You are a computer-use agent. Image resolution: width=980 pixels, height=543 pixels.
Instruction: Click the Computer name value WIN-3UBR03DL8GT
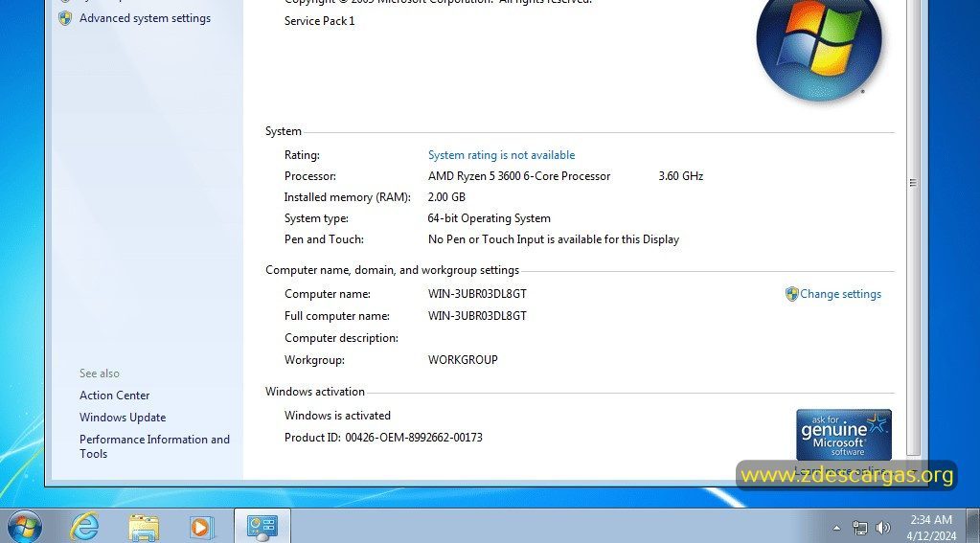tap(477, 294)
